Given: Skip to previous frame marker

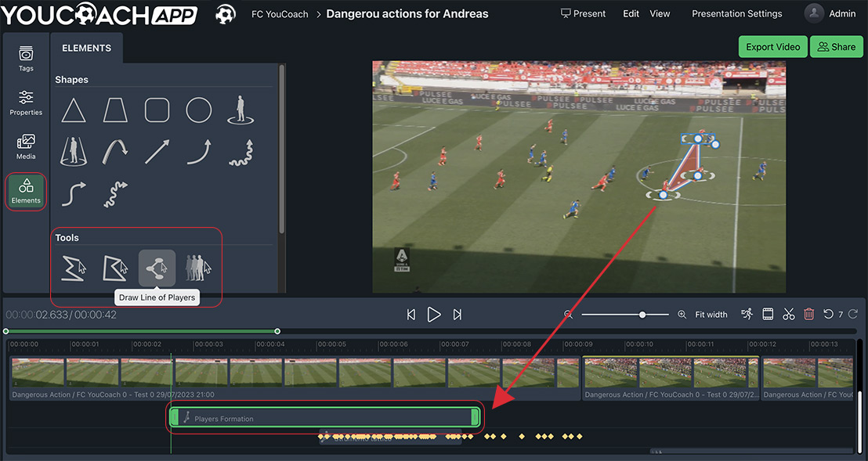Looking at the screenshot, I should [410, 315].
